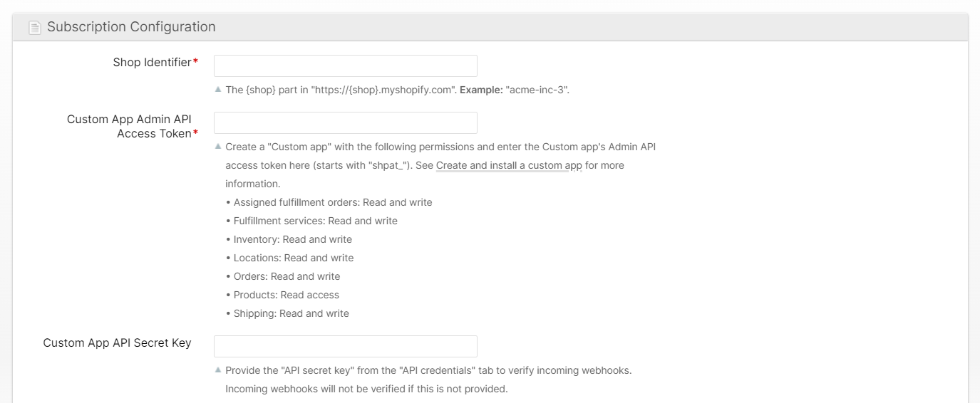The image size is (980, 403).
Task: Focus the Shop Identifier input field
Action: coord(345,66)
